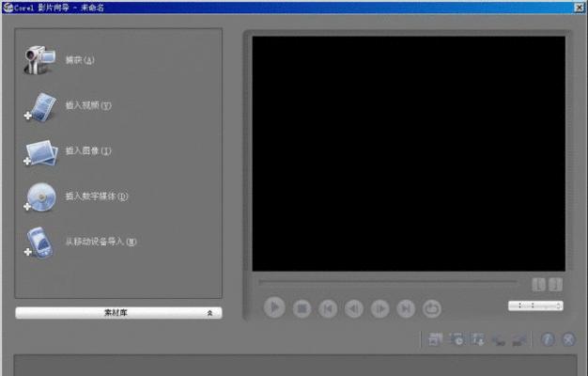Select the Insert Image option
588x376 pixels.
(88, 150)
